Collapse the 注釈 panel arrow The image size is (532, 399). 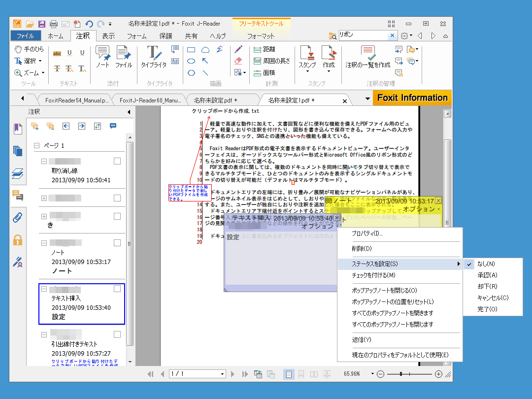129,112
